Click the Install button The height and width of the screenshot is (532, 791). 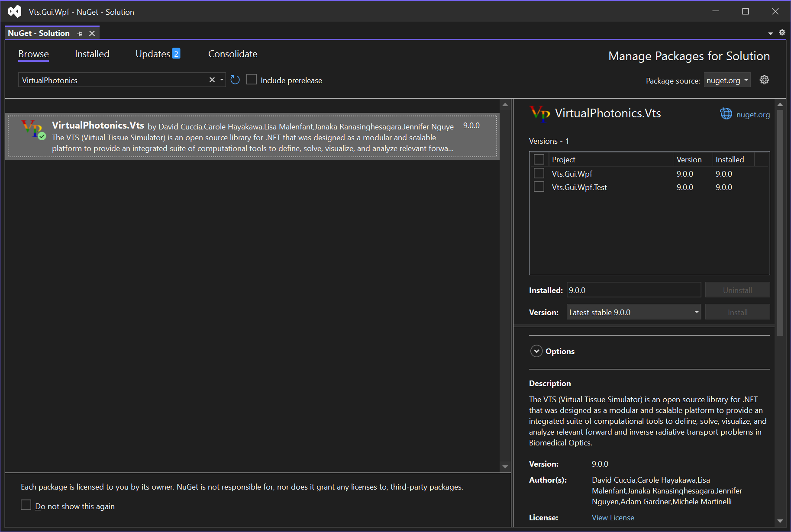coord(737,312)
